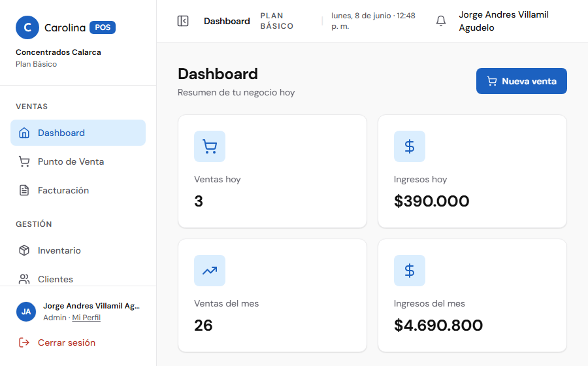Click the POS badge next to Carolina
Image resolution: width=588 pixels, height=366 pixels.
[x=103, y=27]
